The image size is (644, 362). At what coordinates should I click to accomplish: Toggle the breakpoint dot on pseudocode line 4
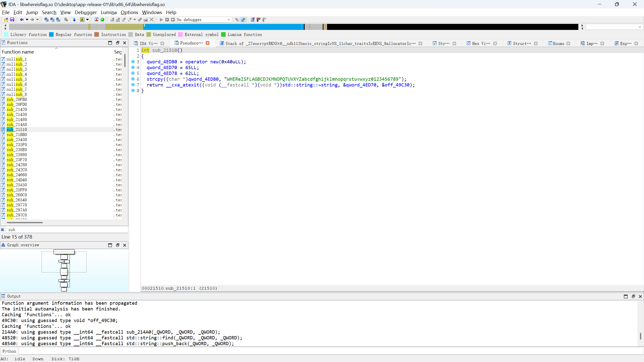(133, 67)
